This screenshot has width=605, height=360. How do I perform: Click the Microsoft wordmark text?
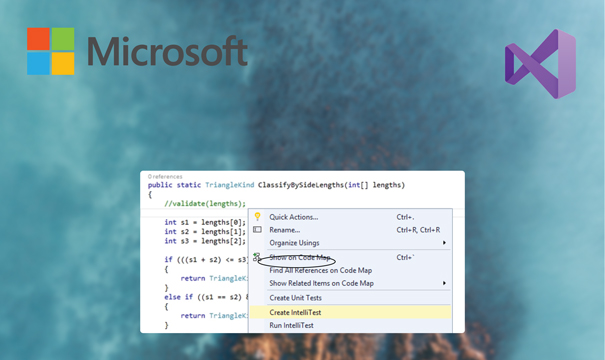coord(167,51)
